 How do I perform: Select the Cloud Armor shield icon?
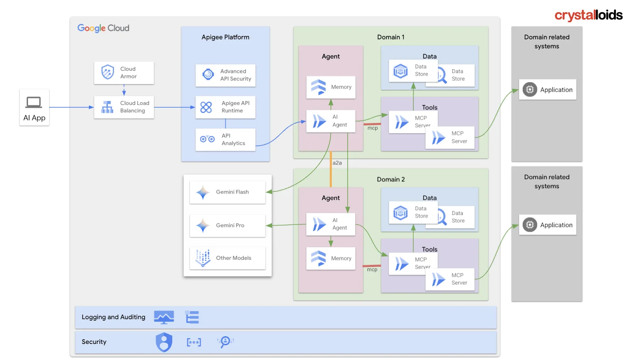pyautogui.click(x=107, y=72)
